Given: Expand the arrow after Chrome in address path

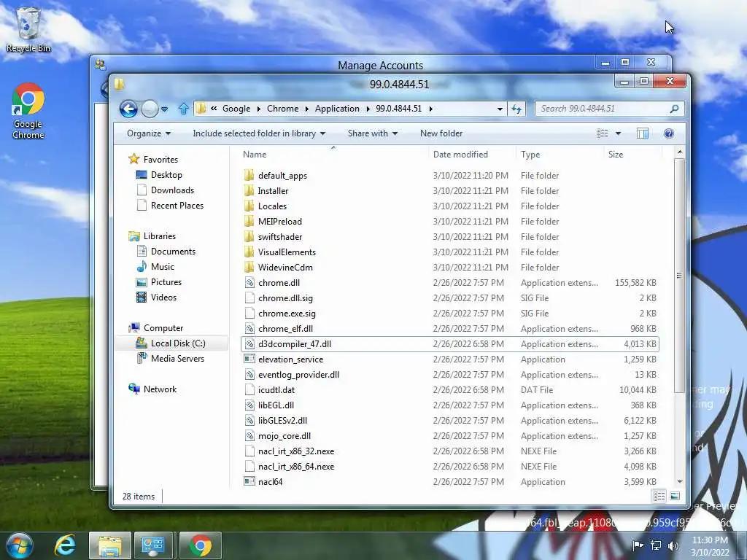Looking at the screenshot, I should coord(306,109).
